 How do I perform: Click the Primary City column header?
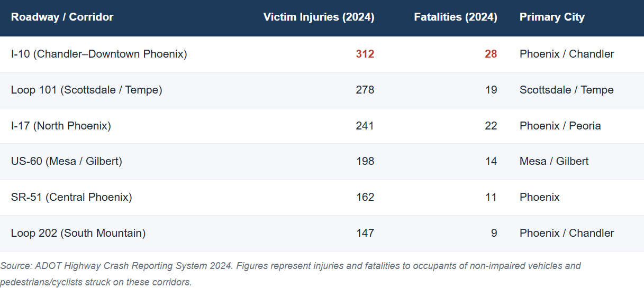point(552,17)
